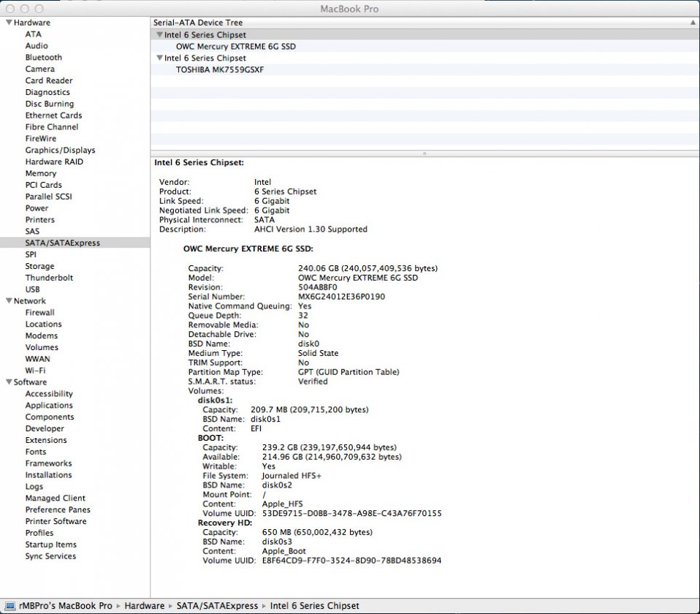This screenshot has height=614, width=700.
Task: Select Preference Panes in the sidebar
Action: [58, 510]
